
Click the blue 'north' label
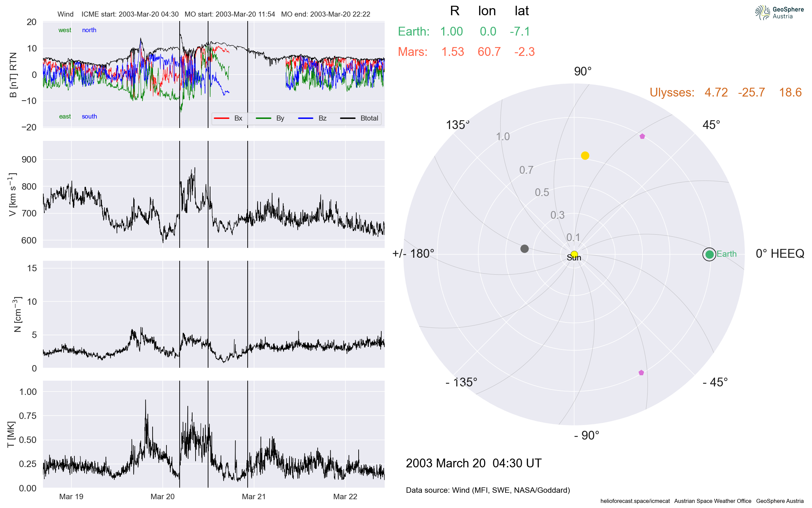point(89,30)
